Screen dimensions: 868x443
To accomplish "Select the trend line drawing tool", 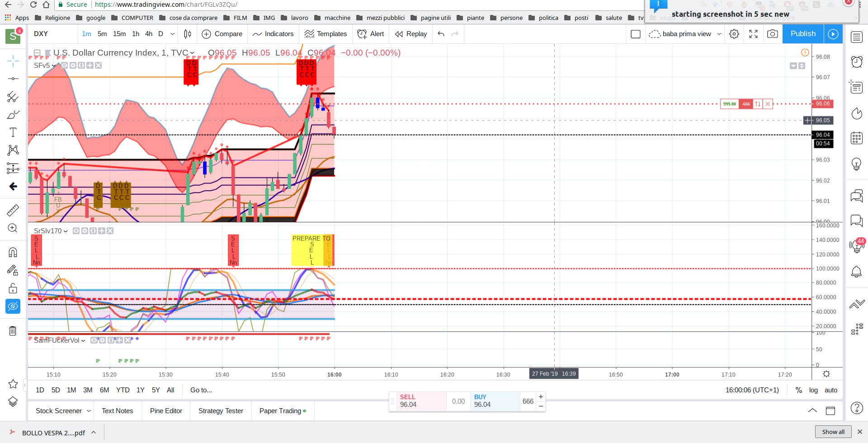I will pos(13,79).
